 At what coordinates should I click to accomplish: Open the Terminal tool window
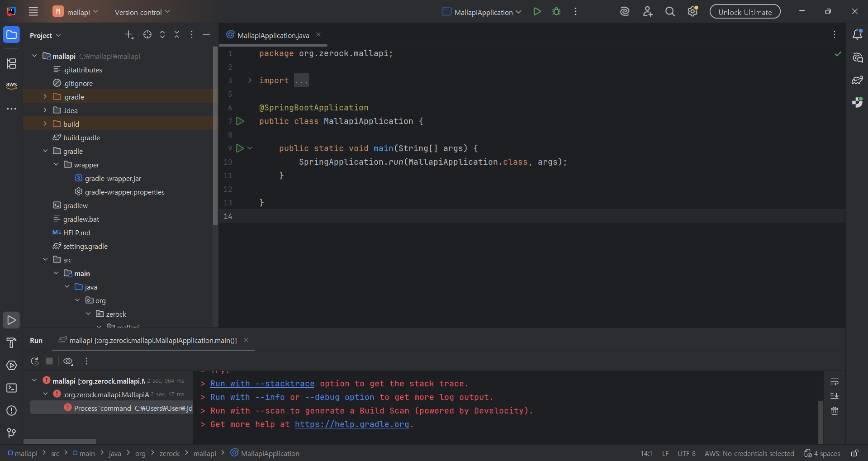coord(11,388)
